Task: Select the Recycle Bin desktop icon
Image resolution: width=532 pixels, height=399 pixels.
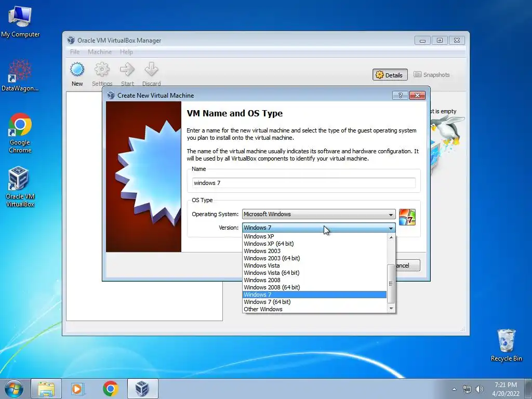Action: tap(506, 345)
